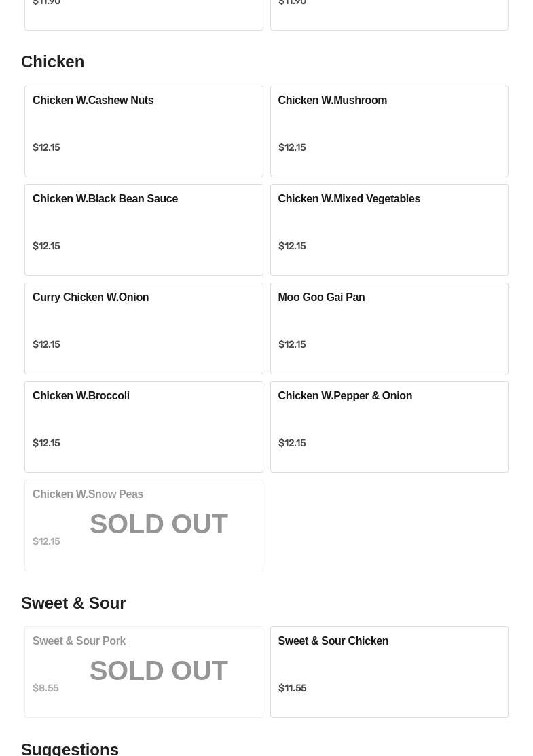533x756 pixels.
Task: Click the Suggestions section heading
Action: [x=70, y=749]
